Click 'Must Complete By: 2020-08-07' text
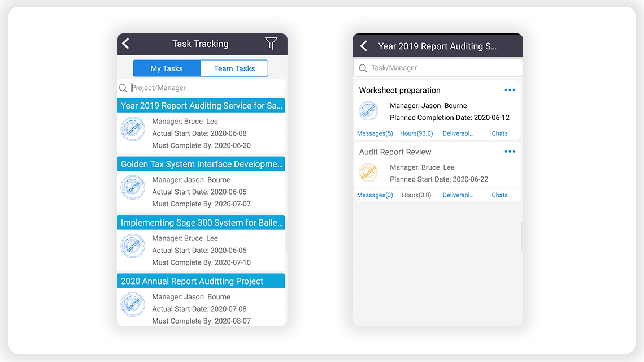Viewport: 644px width, 362px height. tap(201, 321)
